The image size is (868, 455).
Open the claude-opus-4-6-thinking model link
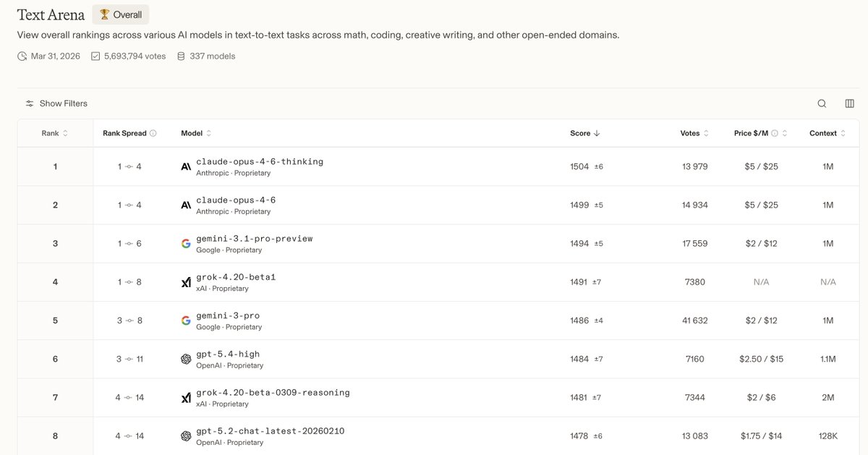pos(260,161)
